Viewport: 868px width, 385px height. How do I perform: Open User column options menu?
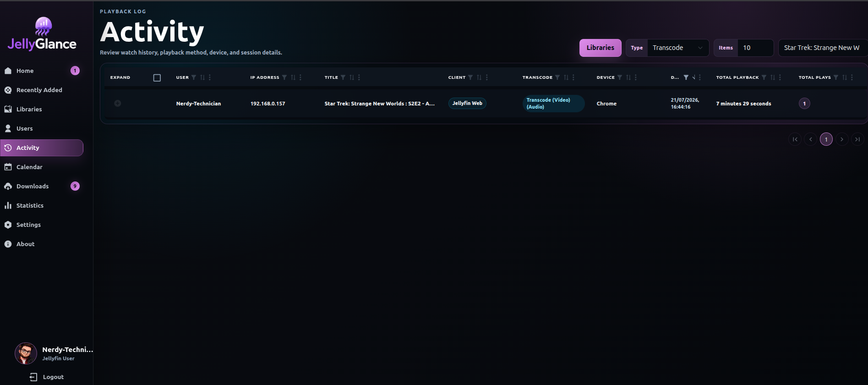(x=210, y=77)
